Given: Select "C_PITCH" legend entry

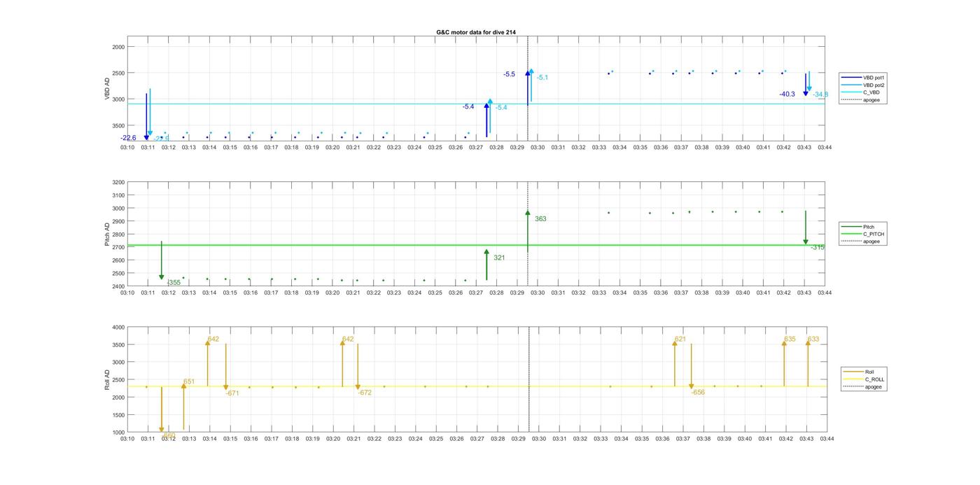Looking at the screenshot, I should [x=874, y=234].
